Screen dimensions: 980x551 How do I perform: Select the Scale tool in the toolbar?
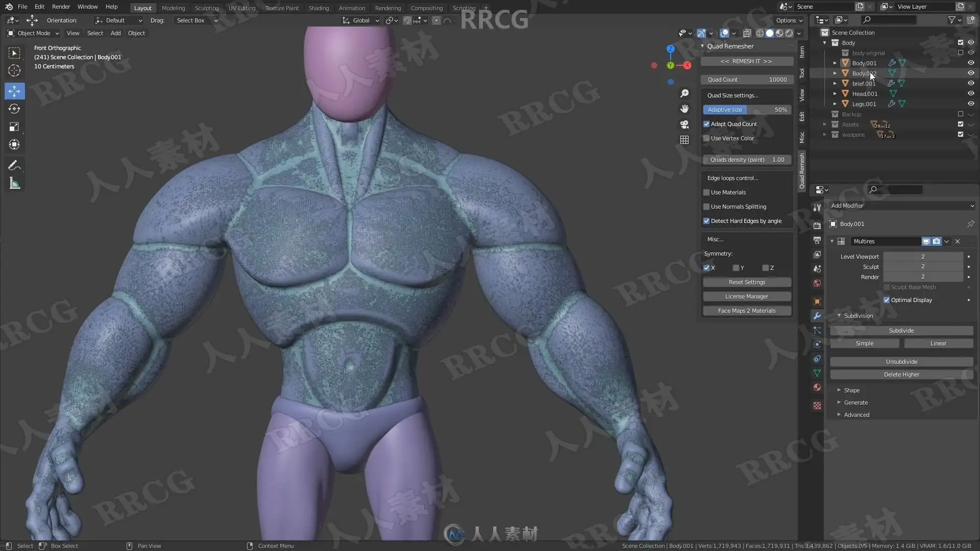click(14, 127)
